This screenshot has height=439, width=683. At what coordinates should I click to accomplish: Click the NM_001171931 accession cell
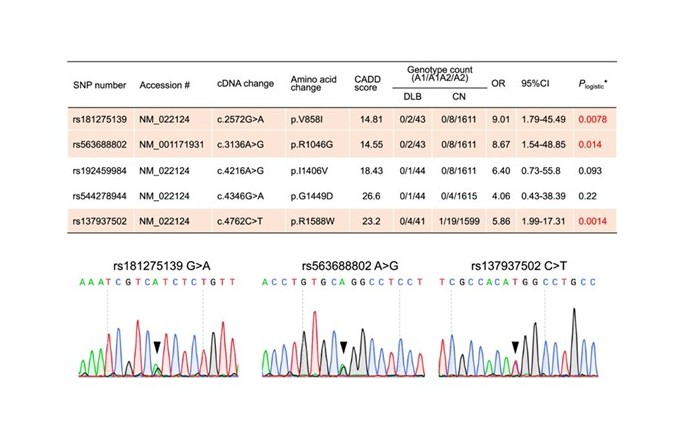[172, 145]
